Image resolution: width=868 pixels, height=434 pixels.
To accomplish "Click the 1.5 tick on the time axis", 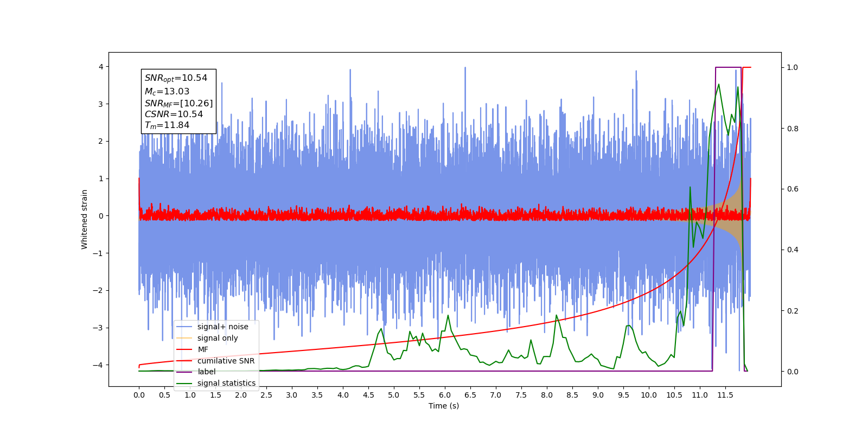I will click(x=215, y=395).
